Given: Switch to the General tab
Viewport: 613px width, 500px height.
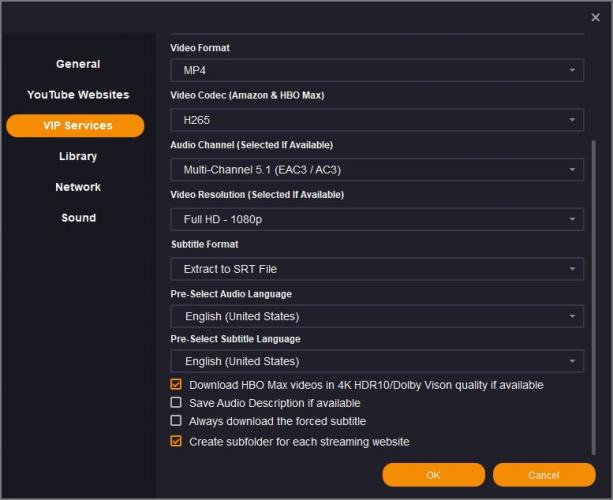Looking at the screenshot, I should pos(77,64).
